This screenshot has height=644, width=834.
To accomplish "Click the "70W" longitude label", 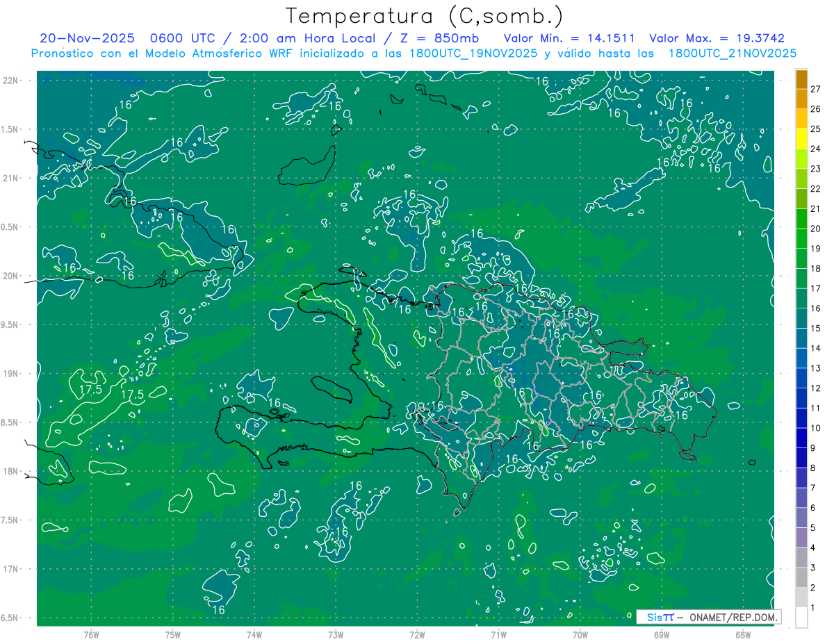I will click(580, 635).
